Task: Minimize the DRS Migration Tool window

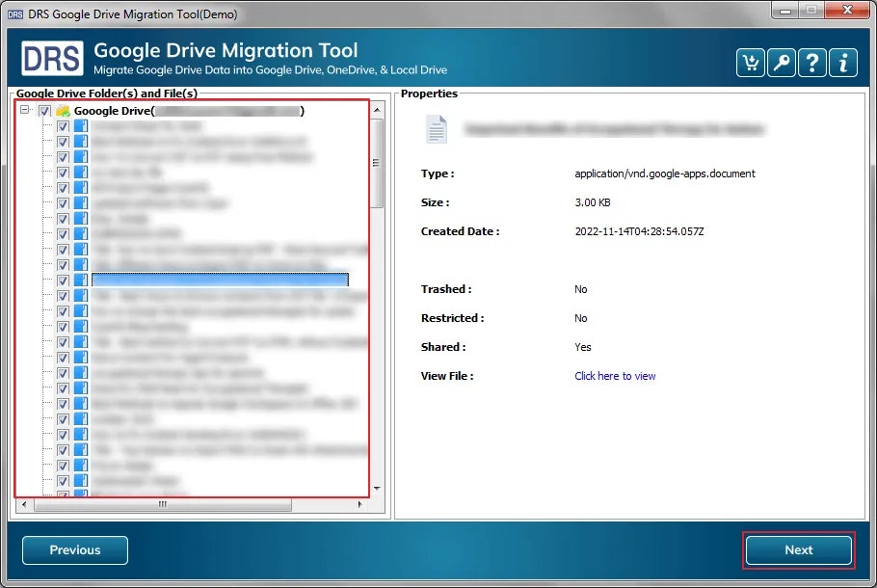Action: pyautogui.click(x=785, y=10)
